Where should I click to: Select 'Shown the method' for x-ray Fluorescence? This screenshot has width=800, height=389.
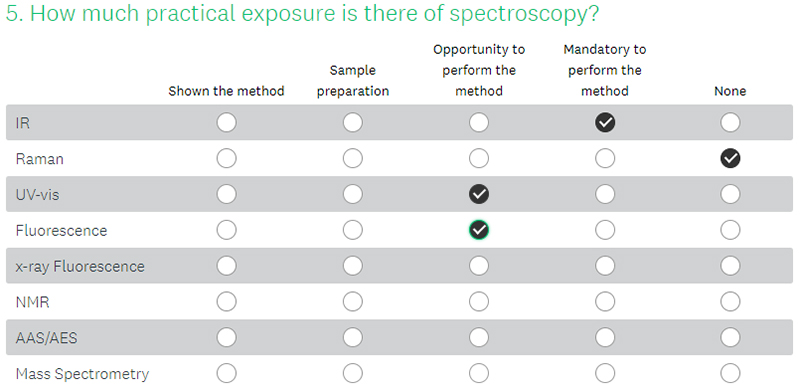tap(227, 266)
